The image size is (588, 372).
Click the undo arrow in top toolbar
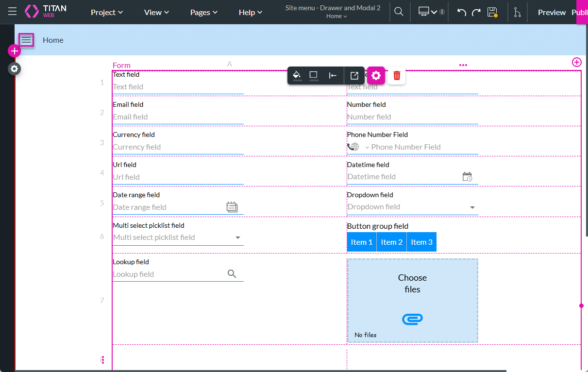[x=461, y=12]
